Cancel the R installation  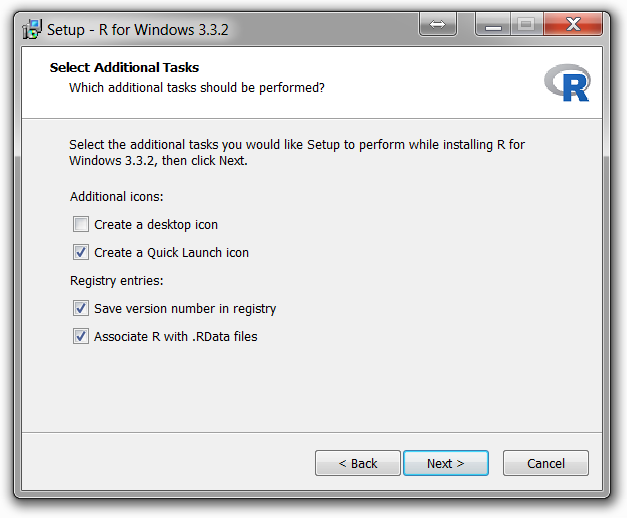[546, 463]
